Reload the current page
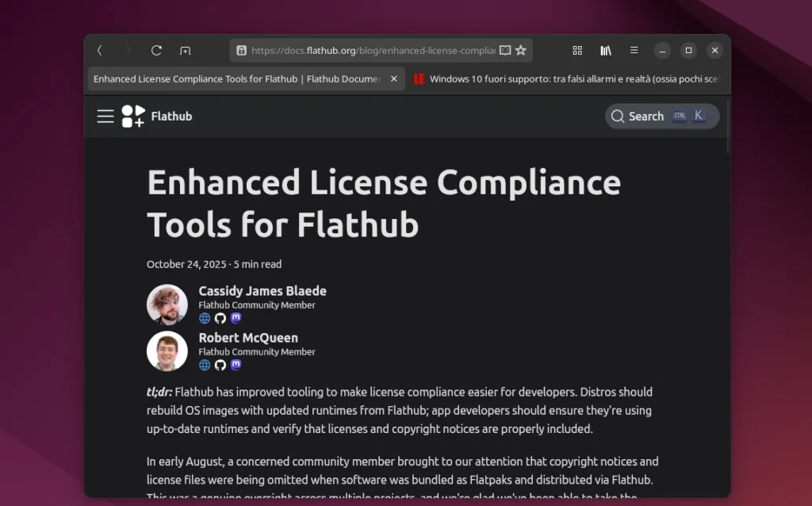The height and width of the screenshot is (506, 812). coord(155,50)
